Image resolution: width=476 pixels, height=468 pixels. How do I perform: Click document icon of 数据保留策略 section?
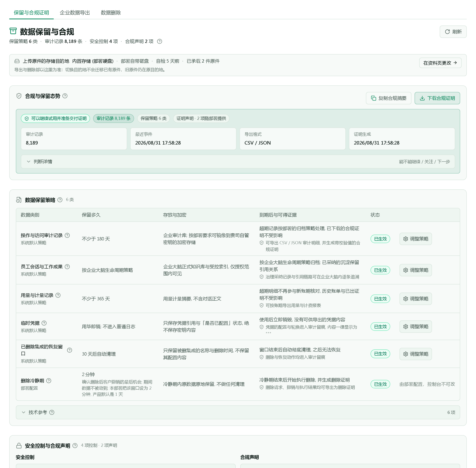coord(19,200)
